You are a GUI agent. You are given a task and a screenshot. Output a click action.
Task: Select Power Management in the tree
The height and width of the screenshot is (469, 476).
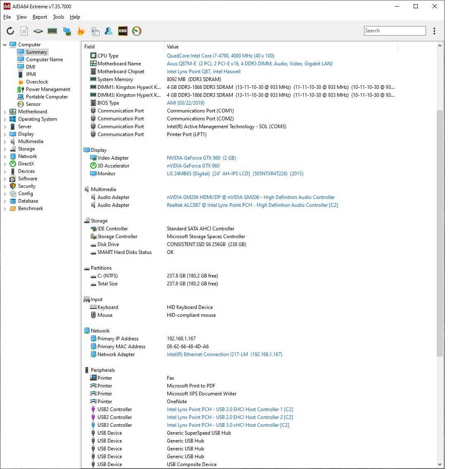pos(48,89)
